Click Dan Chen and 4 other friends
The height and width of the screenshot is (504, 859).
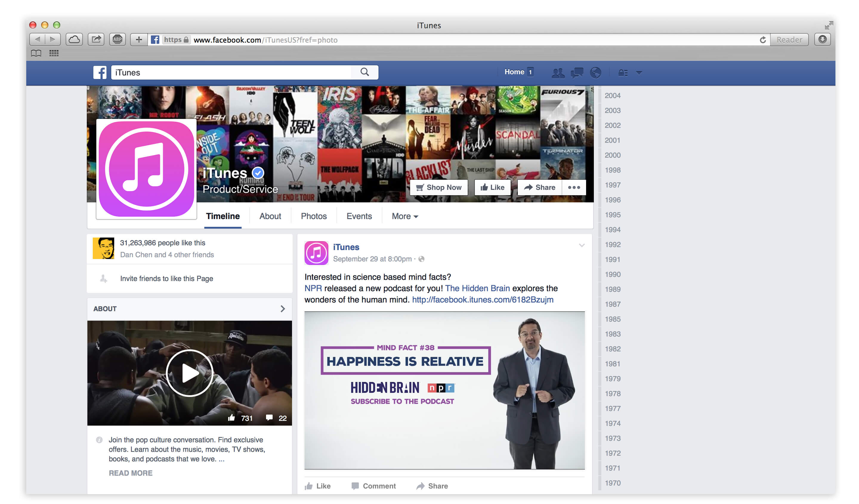(x=167, y=255)
